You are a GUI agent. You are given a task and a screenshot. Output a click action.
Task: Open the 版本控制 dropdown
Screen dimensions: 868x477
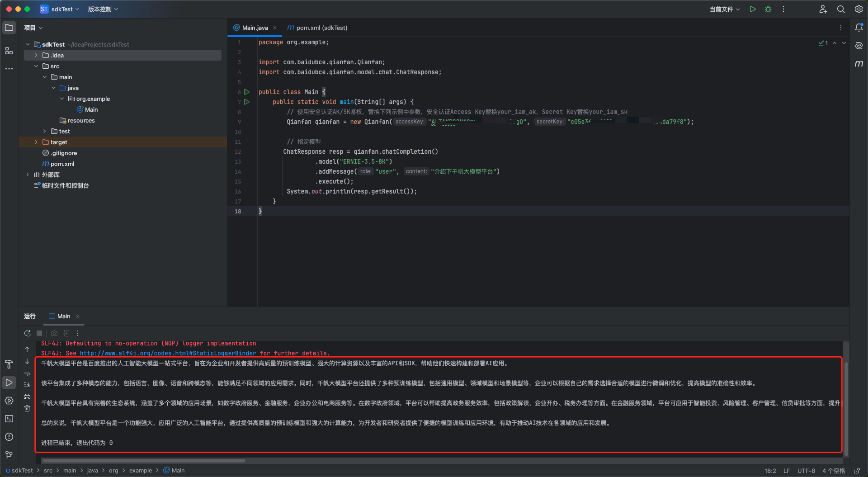103,9
